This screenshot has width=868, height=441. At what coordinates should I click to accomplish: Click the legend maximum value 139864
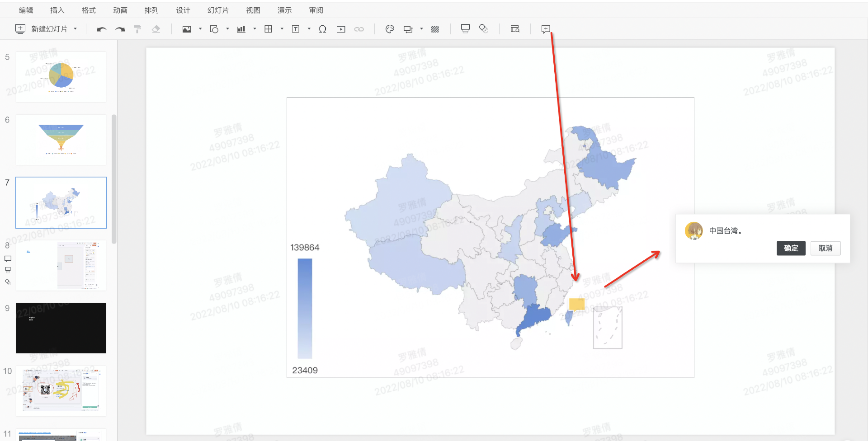click(x=305, y=248)
